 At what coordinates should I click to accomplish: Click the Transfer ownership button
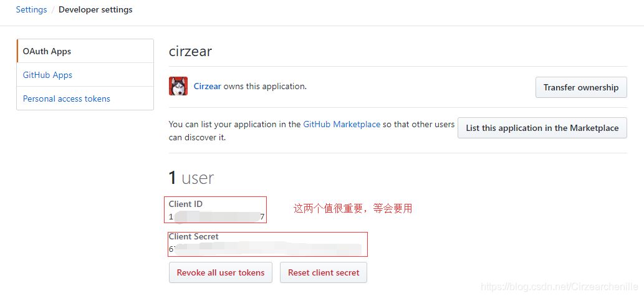(581, 87)
